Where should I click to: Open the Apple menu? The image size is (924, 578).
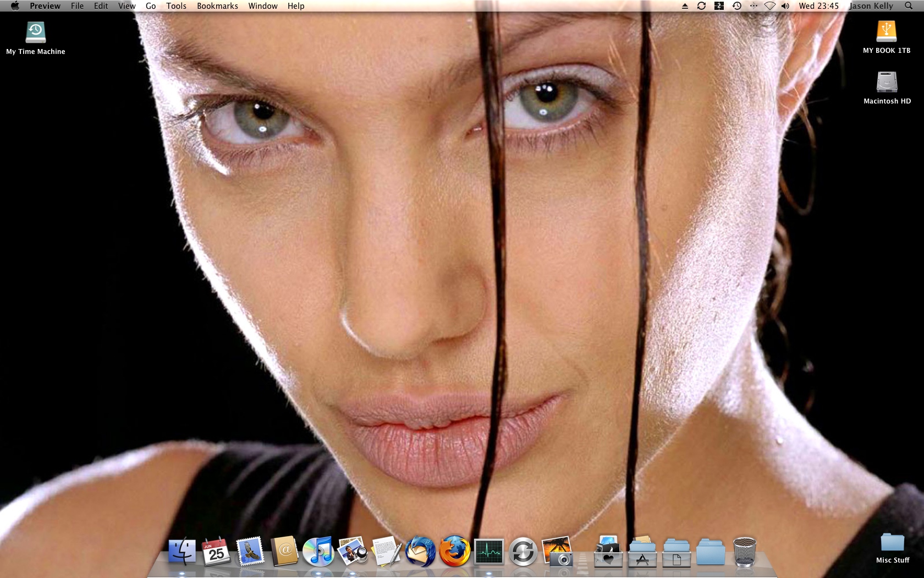(x=15, y=6)
